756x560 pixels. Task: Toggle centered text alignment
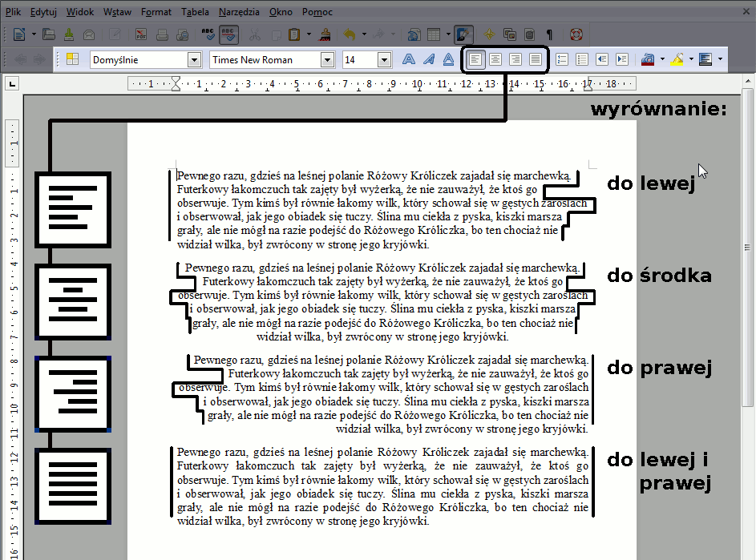(495, 59)
